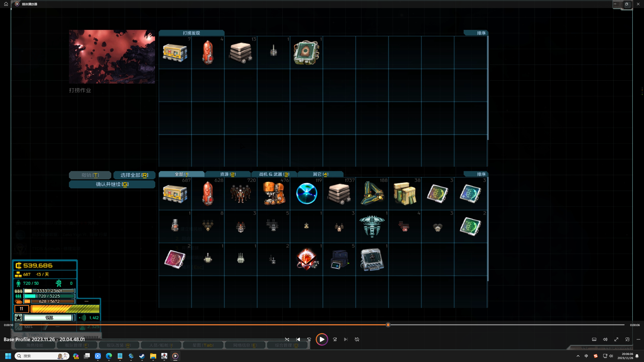644x362 pixels.
Task: Select the metals stack showing 1737
Action: coord(339,194)
